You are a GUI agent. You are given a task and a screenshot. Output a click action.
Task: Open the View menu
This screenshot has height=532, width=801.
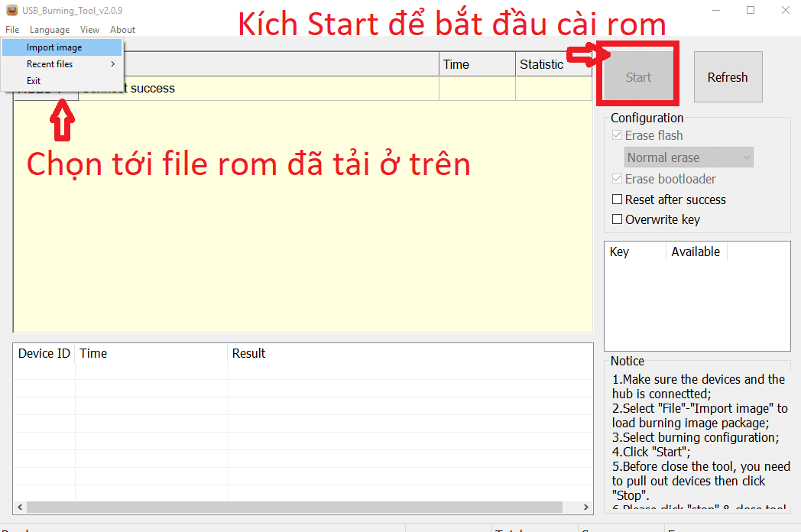tap(89, 30)
